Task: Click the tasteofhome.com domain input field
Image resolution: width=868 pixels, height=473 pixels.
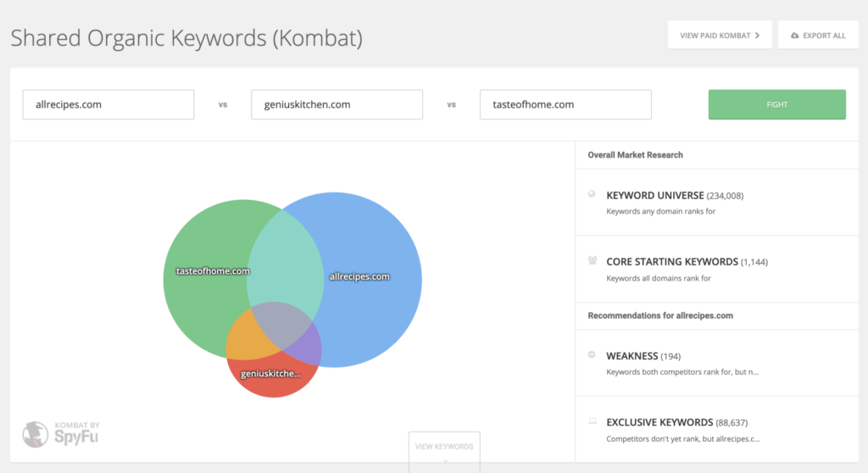Action: [x=565, y=104]
